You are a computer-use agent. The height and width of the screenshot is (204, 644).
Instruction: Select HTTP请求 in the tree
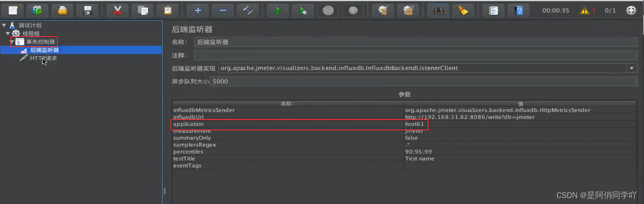point(43,58)
